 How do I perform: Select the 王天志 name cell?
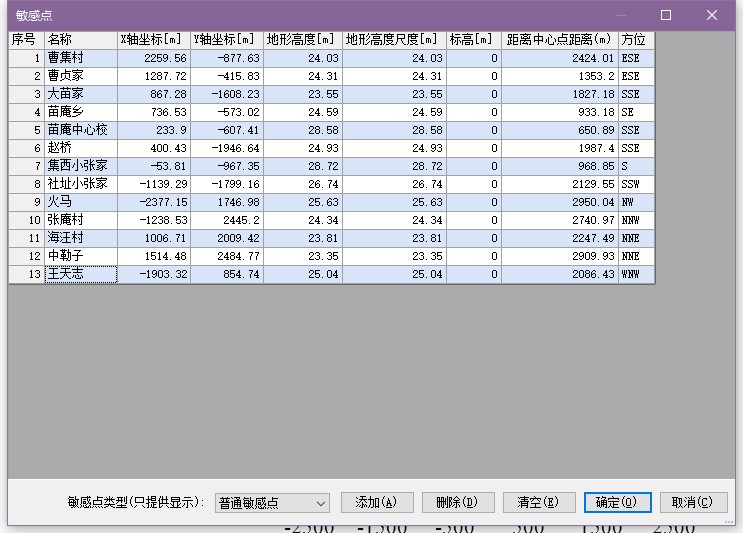click(x=80, y=274)
